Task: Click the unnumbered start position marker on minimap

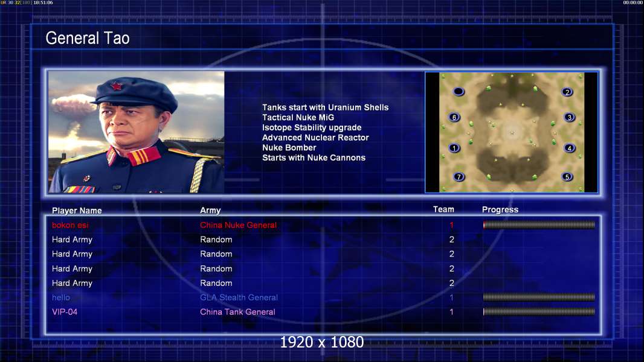Action: coord(459,92)
